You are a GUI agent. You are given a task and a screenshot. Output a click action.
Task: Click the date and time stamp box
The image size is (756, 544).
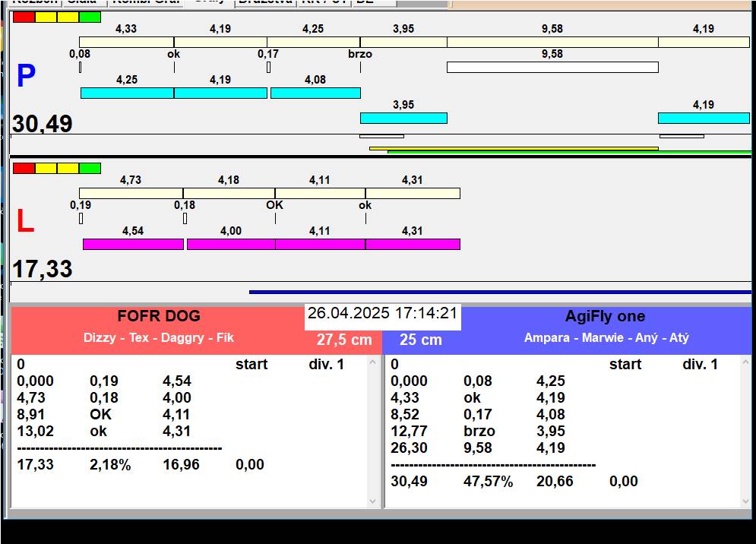click(382, 314)
